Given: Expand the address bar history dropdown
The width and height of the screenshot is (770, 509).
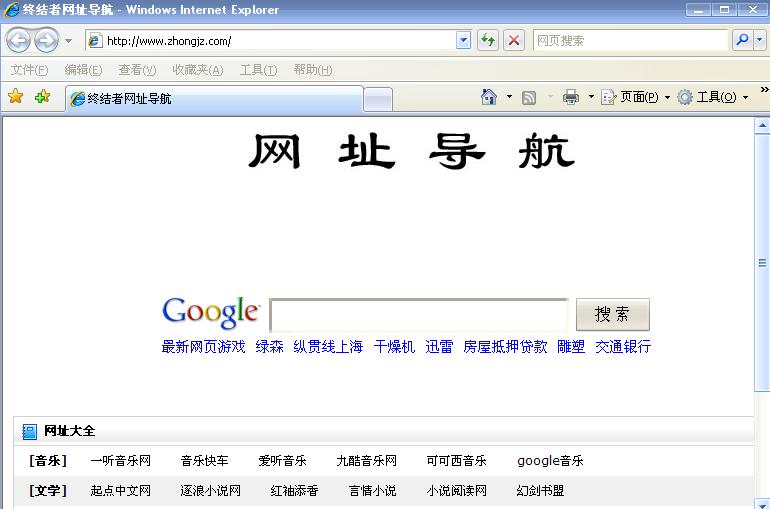Looking at the screenshot, I should pos(463,41).
